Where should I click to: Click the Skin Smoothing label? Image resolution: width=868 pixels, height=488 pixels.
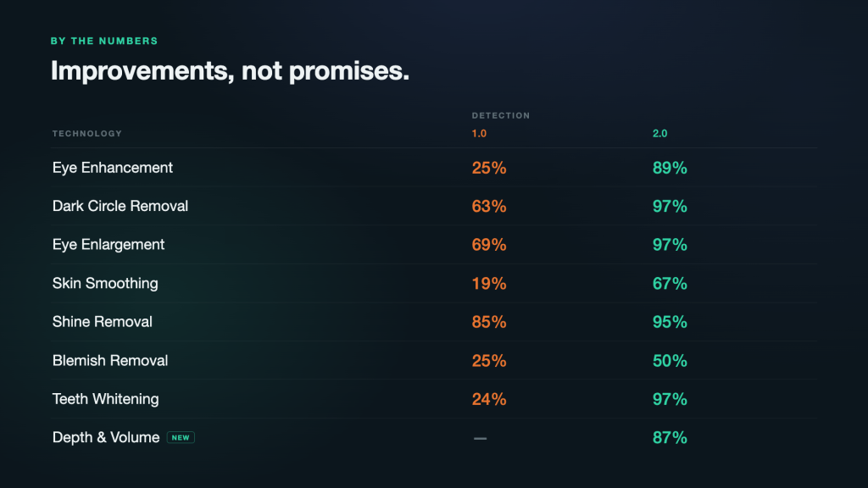click(105, 283)
